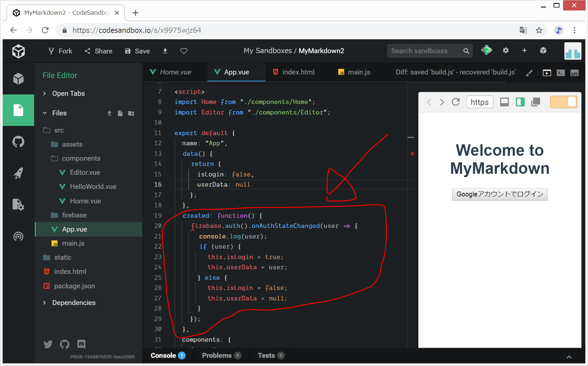Toggle the orange switch in the preview toolbar
The width and height of the screenshot is (588, 366).
[563, 102]
